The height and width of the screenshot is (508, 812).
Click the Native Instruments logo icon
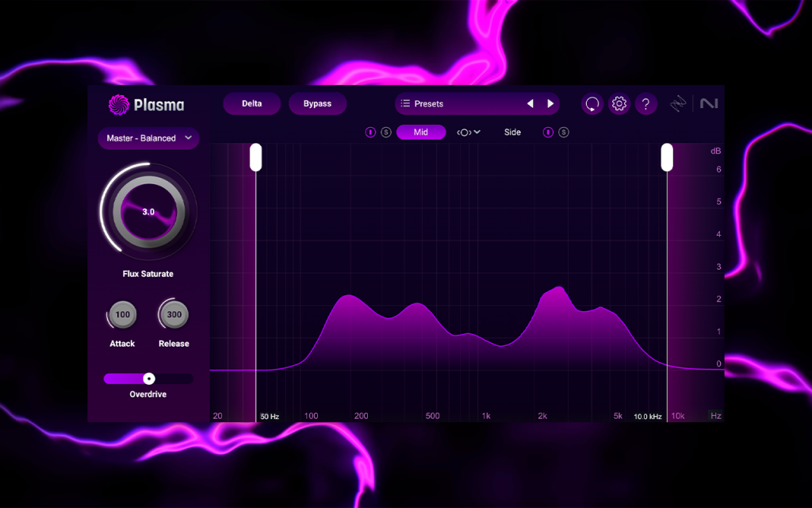point(709,104)
